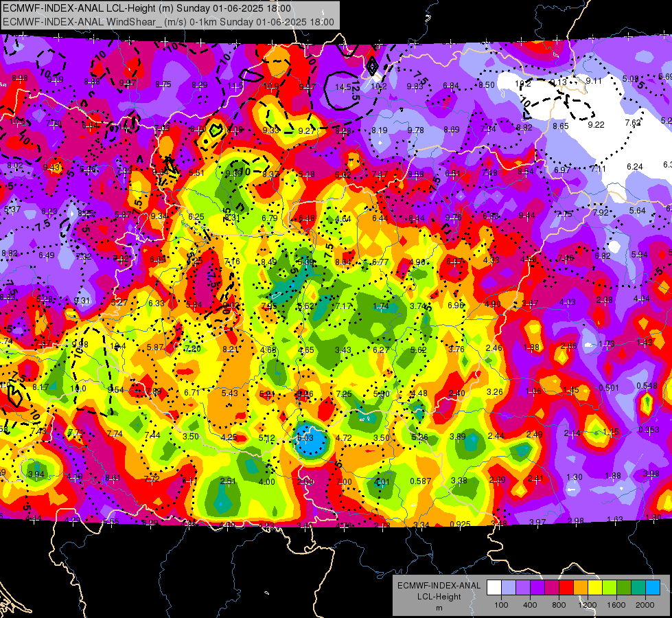This screenshot has height=618, width=672.
Task: Click the vivid violet legend swatch after 400
Action: [537, 588]
